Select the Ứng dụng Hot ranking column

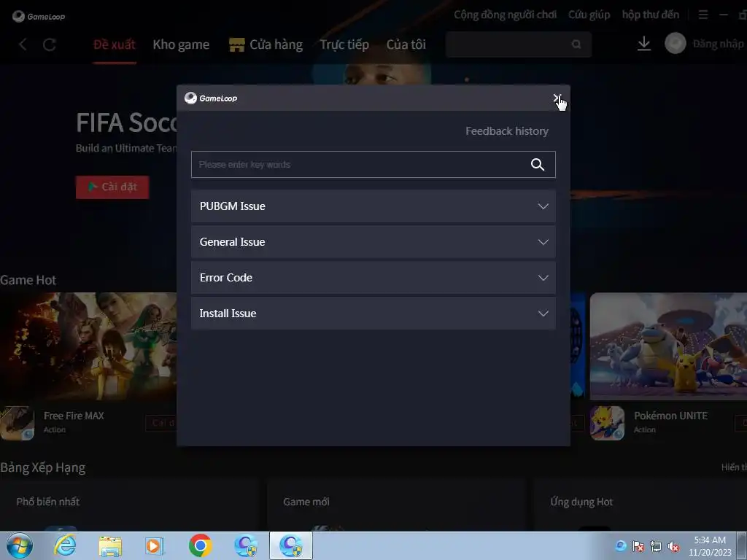(x=581, y=502)
